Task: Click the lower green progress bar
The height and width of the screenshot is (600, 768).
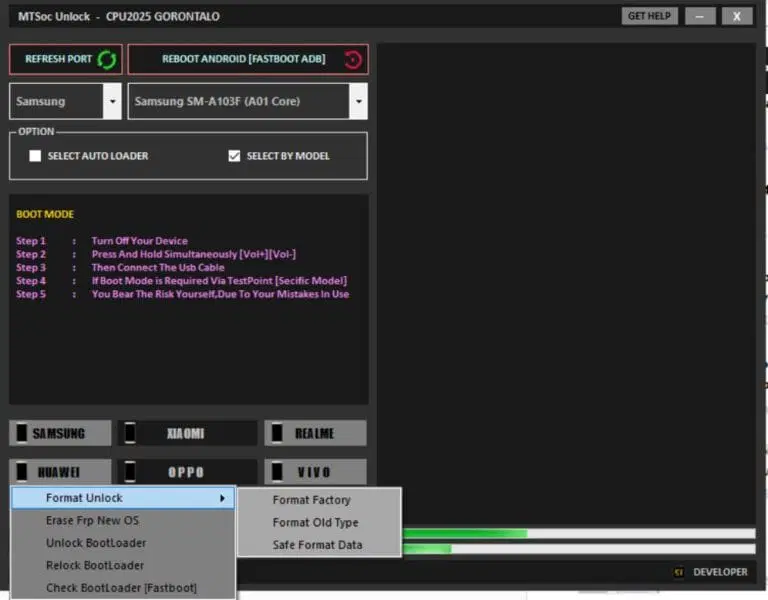Action: (579, 549)
